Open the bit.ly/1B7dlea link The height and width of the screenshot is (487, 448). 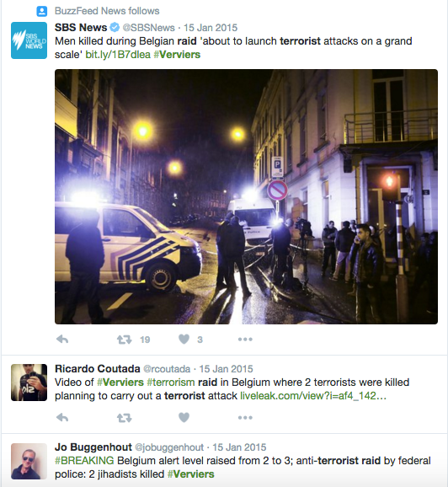pyautogui.click(x=118, y=55)
